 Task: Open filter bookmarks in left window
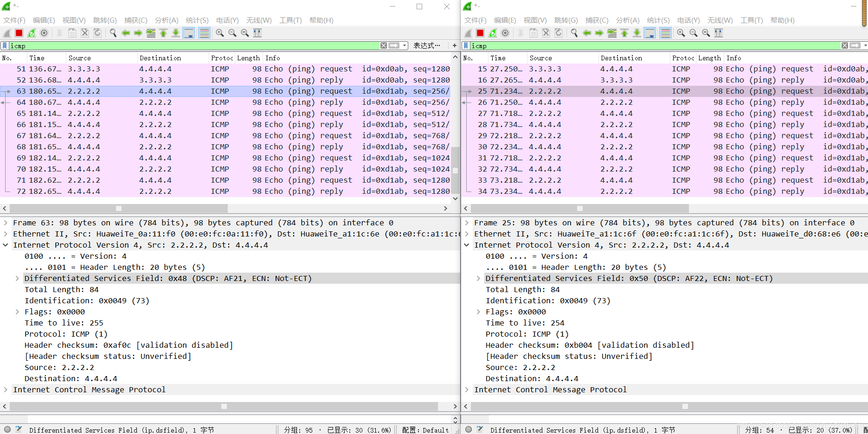click(5, 45)
